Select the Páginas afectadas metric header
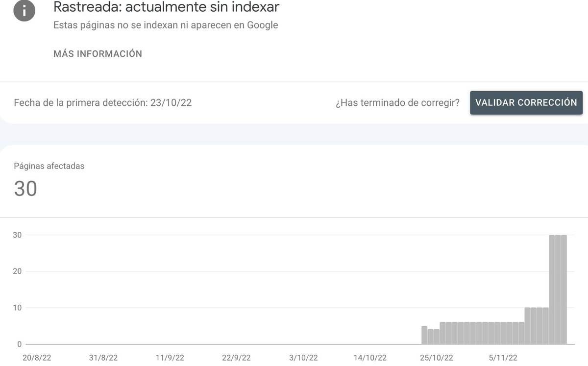The height and width of the screenshot is (366, 588). point(49,166)
